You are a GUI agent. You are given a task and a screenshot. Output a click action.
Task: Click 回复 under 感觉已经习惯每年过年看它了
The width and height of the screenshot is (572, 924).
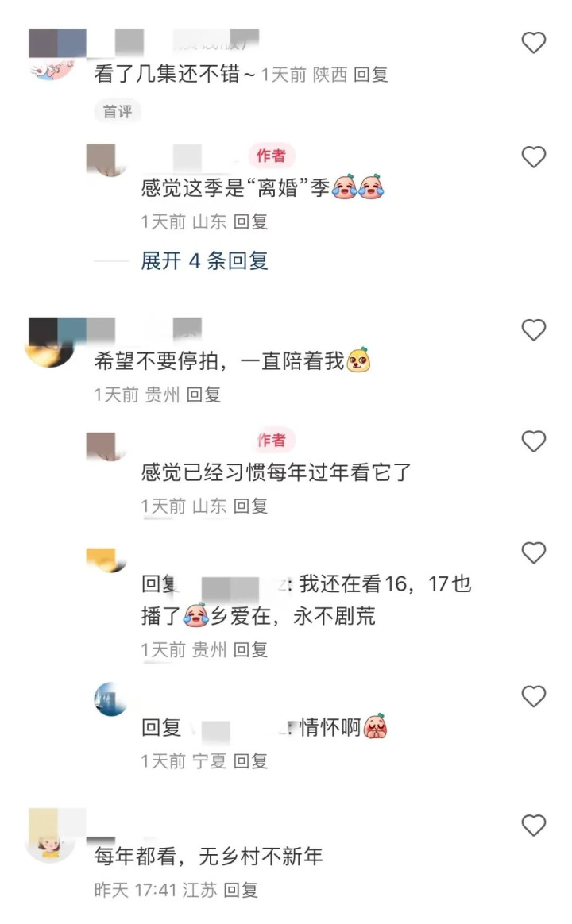(250, 506)
